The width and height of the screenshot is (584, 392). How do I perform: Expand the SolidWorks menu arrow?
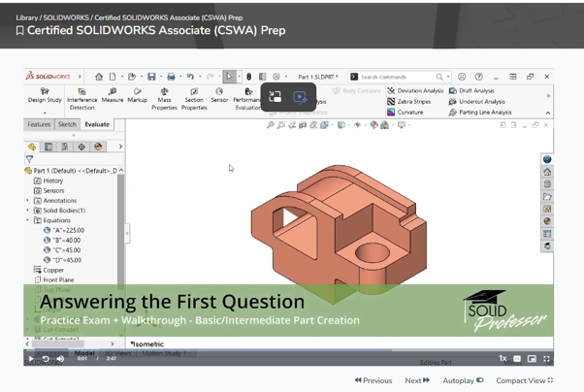pos(80,77)
